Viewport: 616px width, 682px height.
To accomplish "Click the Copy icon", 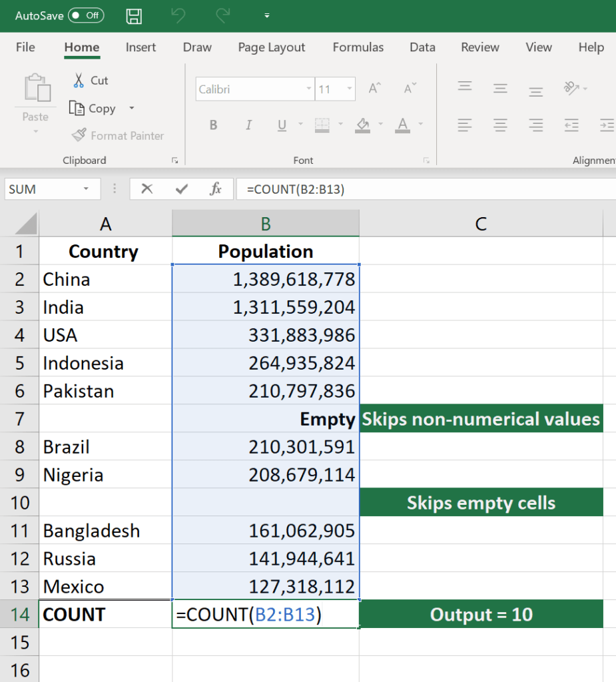I will pyautogui.click(x=77, y=108).
